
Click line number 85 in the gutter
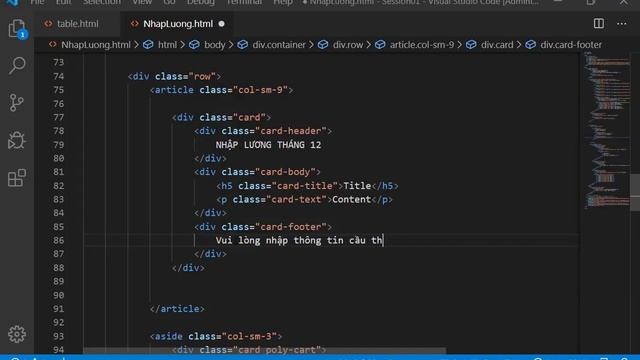coord(58,227)
